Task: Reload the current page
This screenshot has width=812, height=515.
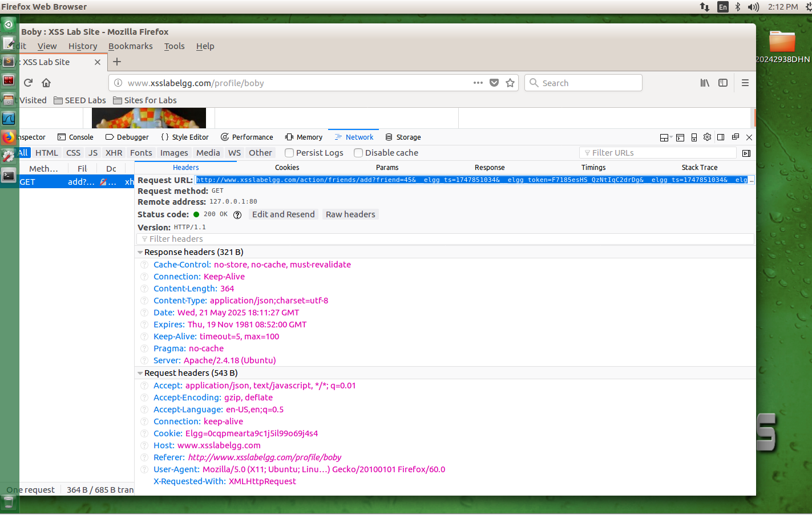Action: tap(28, 83)
